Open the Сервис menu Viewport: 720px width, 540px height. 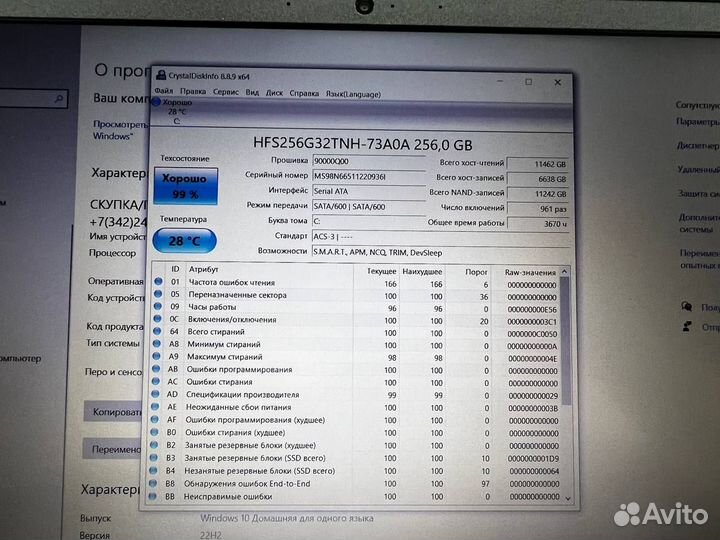pyautogui.click(x=225, y=92)
